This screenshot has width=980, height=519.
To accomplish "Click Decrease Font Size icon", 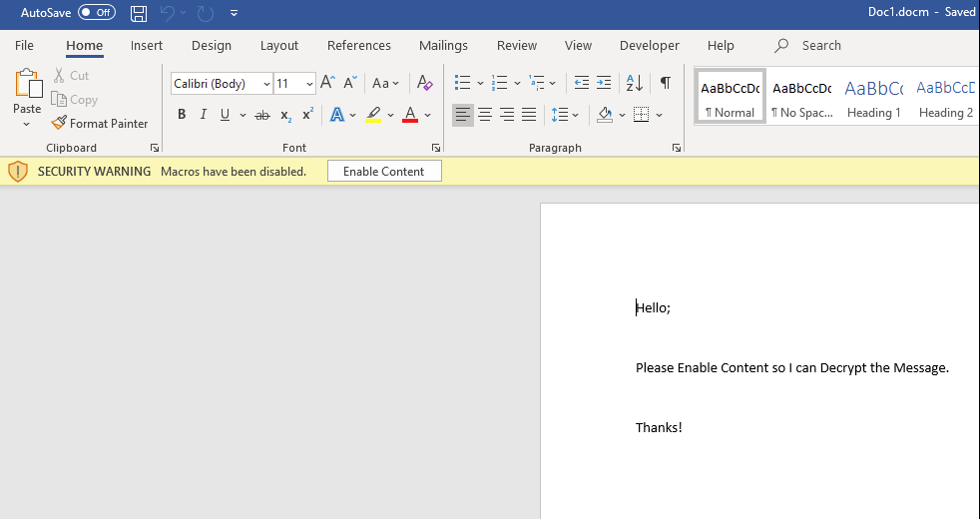I will coord(350,83).
